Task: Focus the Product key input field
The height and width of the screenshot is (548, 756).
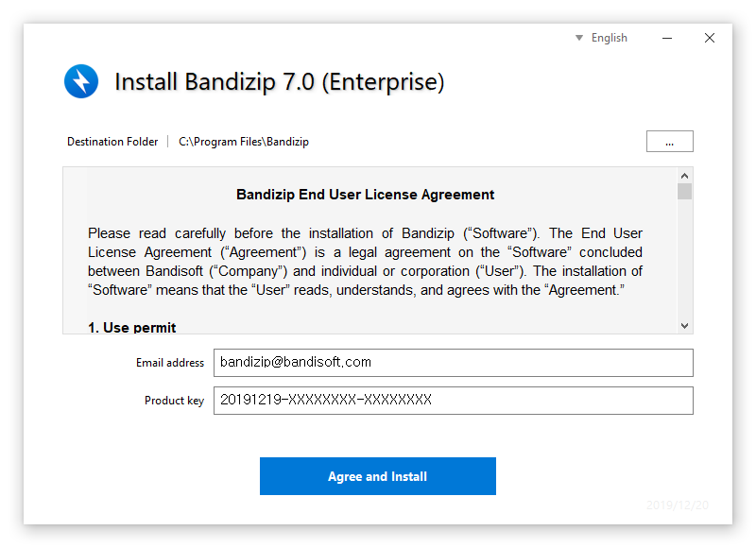Action: pyautogui.click(x=453, y=401)
